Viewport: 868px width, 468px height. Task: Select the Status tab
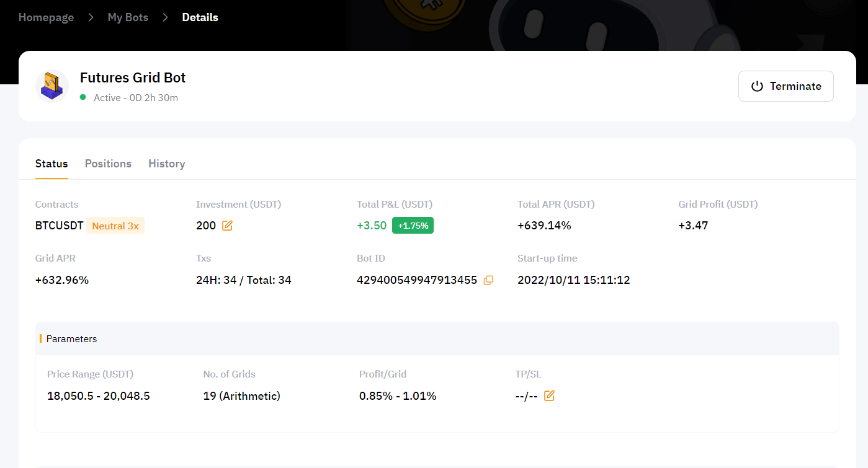(51, 164)
